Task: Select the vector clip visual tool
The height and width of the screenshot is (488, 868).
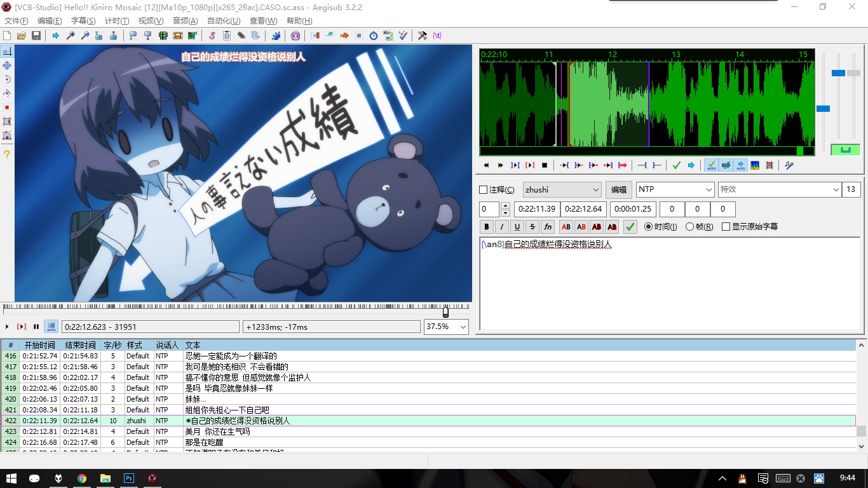Action: [x=7, y=135]
